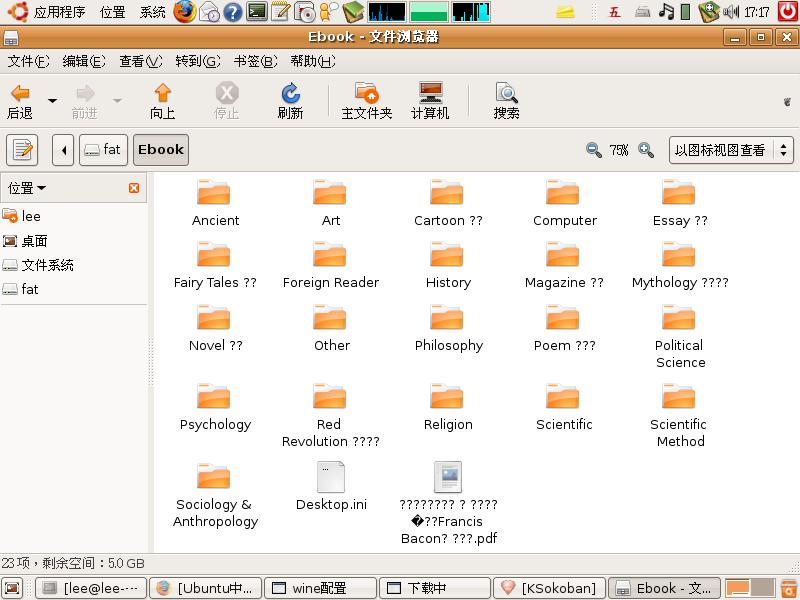Click Show Desktop button in bottom panel
Viewport: 800px width, 600px height.
[x=12, y=588]
